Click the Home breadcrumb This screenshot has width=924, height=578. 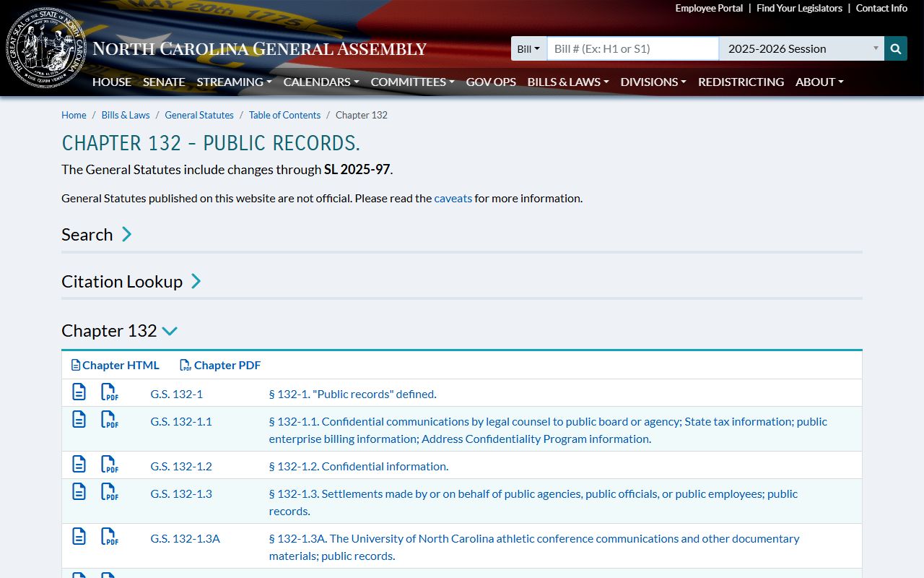(74, 115)
